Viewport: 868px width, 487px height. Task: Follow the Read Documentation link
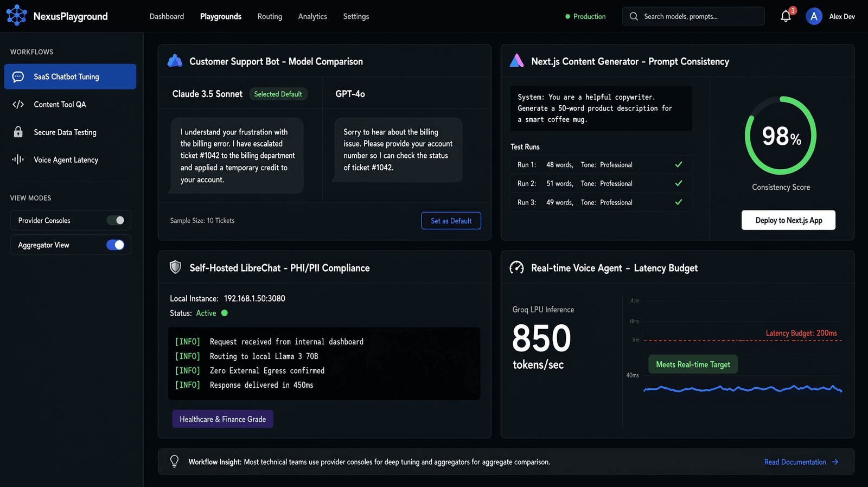click(801, 462)
